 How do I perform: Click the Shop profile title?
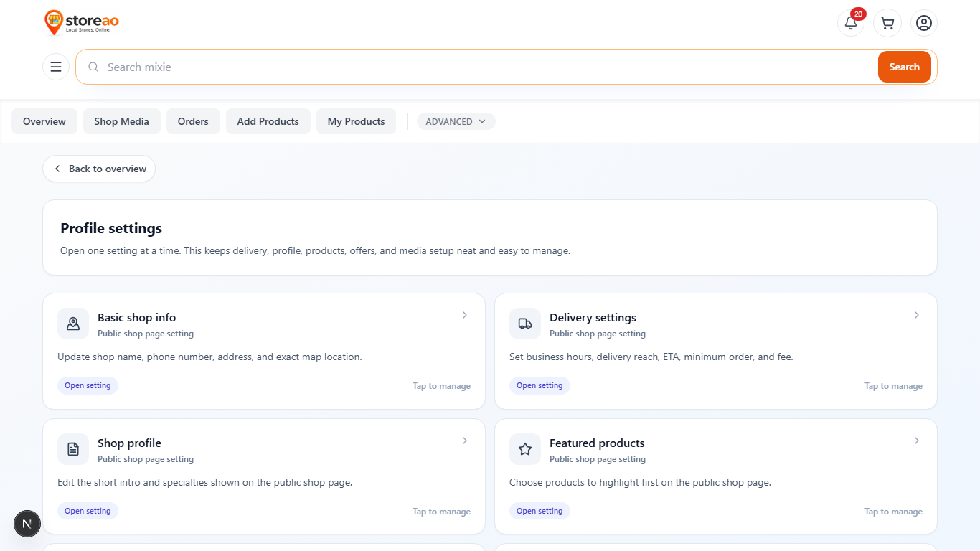coord(130,443)
